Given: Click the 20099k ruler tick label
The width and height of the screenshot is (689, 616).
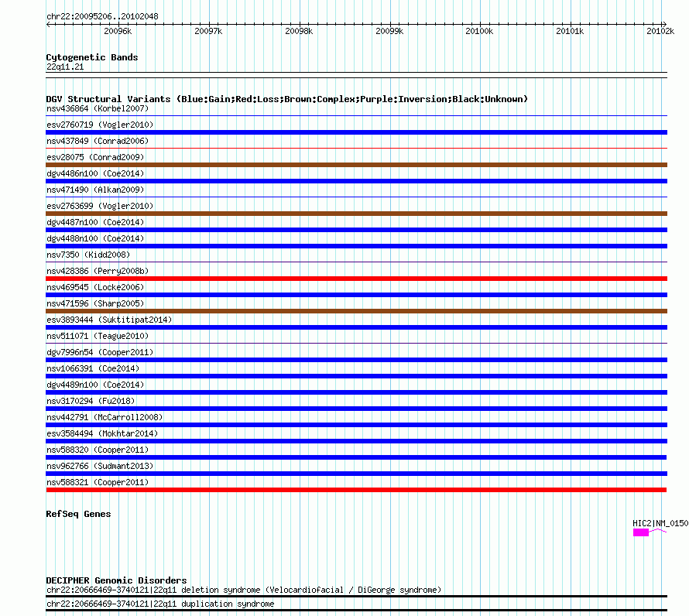Looking at the screenshot, I should pyautogui.click(x=389, y=31).
